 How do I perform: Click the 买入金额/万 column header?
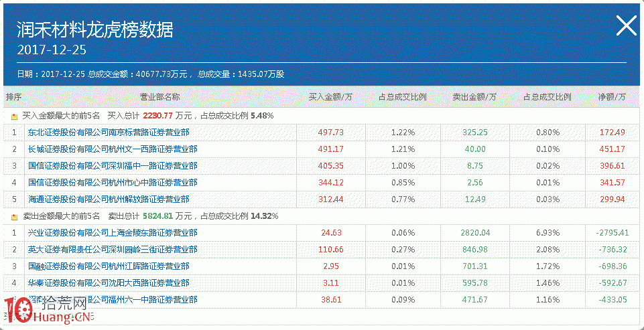(x=330, y=97)
